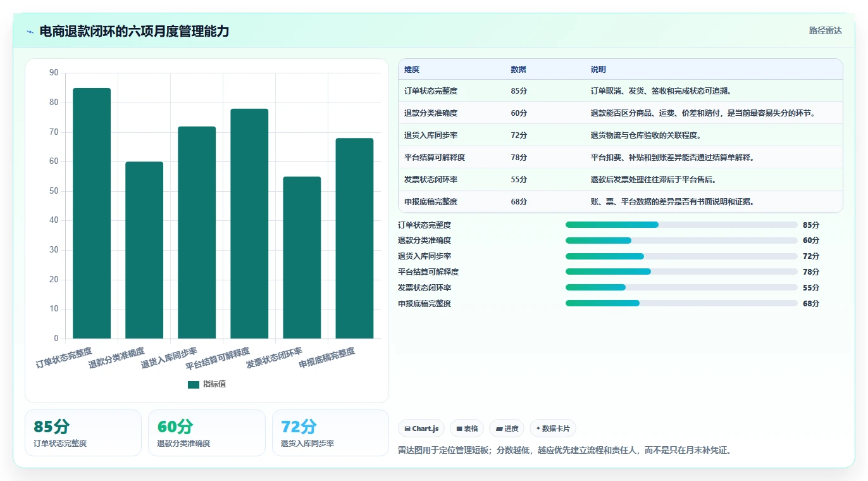
Task: Click the 退货入库同步率 bar in chart
Action: tap(197, 232)
